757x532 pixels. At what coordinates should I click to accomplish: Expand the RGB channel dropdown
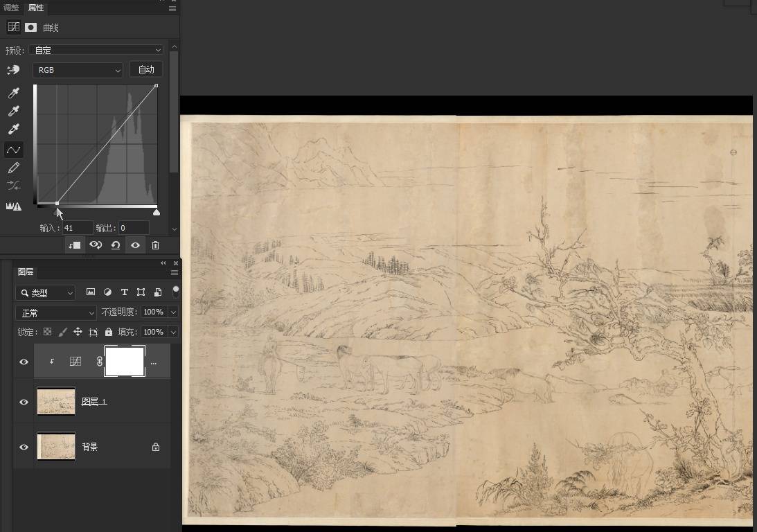78,70
